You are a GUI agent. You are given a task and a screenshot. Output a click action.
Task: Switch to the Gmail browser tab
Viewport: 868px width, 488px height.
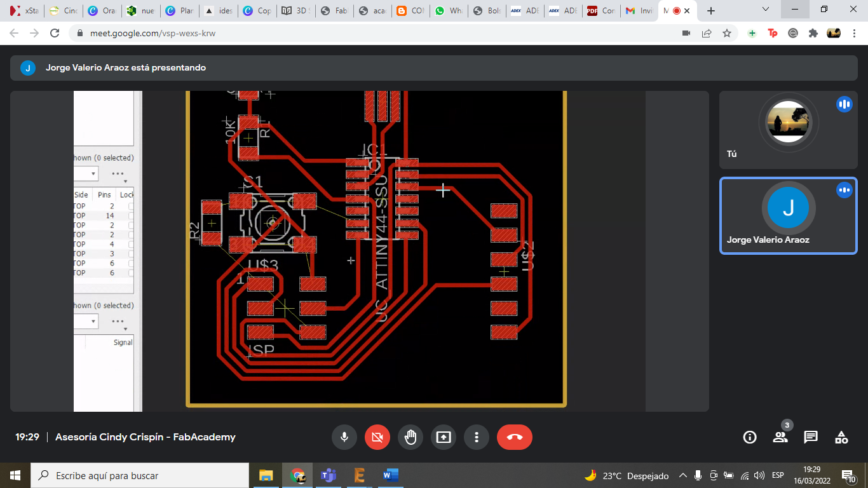(638, 11)
